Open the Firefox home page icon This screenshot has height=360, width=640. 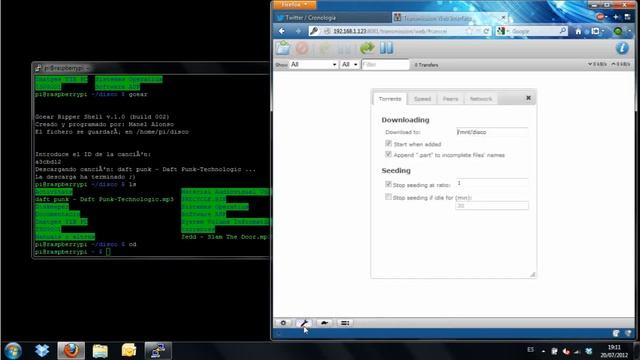pyautogui.click(x=578, y=31)
